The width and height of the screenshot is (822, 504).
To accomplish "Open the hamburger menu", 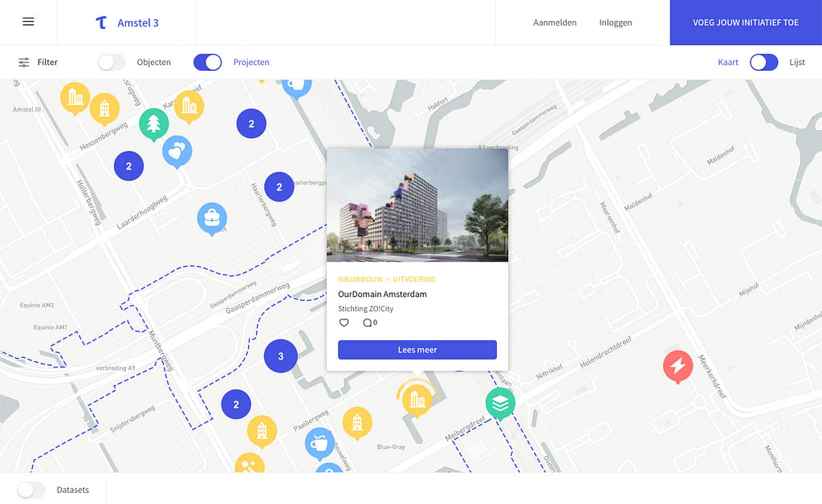I will 28,22.
